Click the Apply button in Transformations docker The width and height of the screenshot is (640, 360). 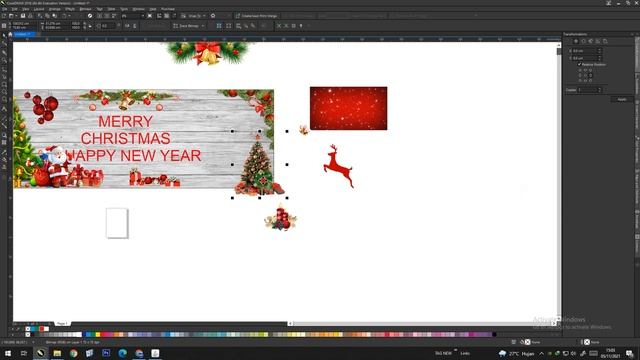click(x=622, y=99)
